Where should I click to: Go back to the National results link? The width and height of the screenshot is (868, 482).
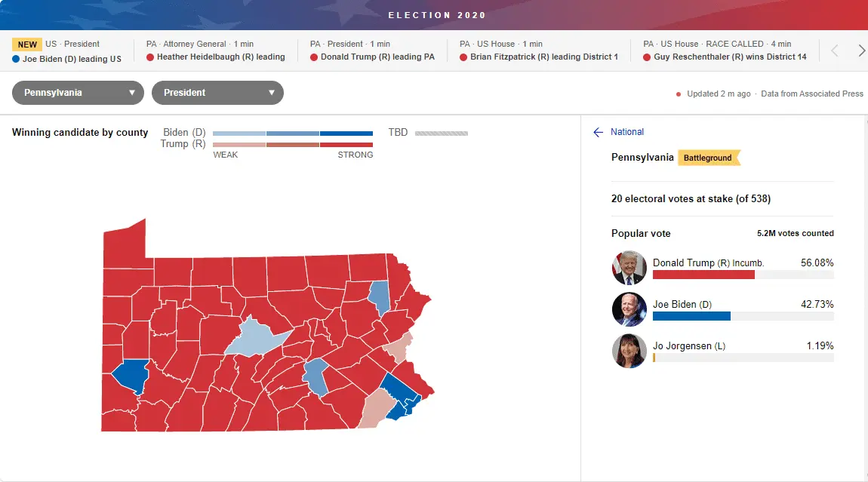tap(627, 132)
